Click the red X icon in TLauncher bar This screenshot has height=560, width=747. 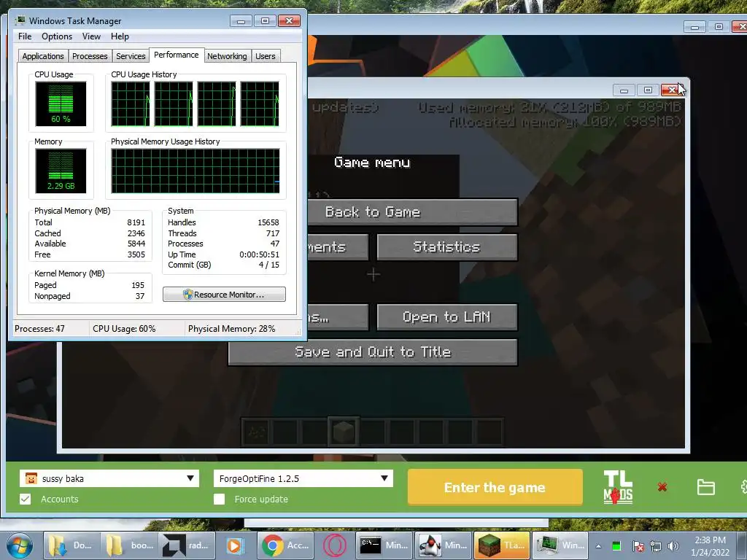click(x=662, y=487)
